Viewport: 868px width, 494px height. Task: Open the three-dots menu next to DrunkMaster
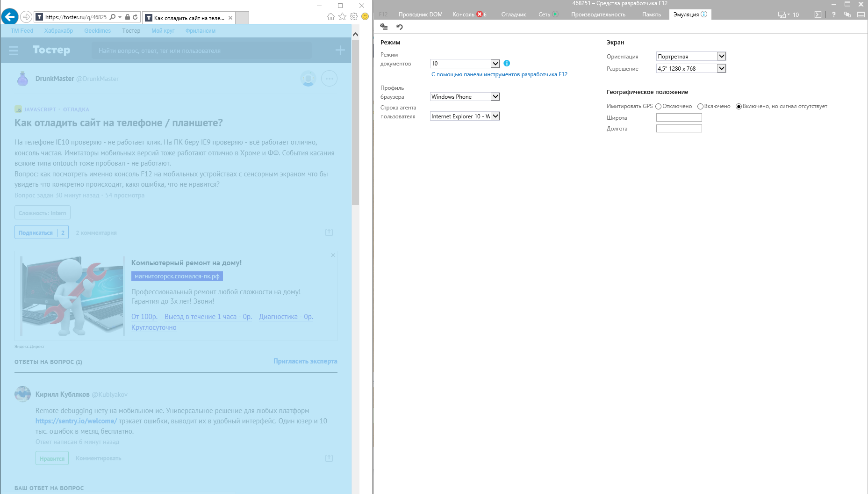(329, 79)
